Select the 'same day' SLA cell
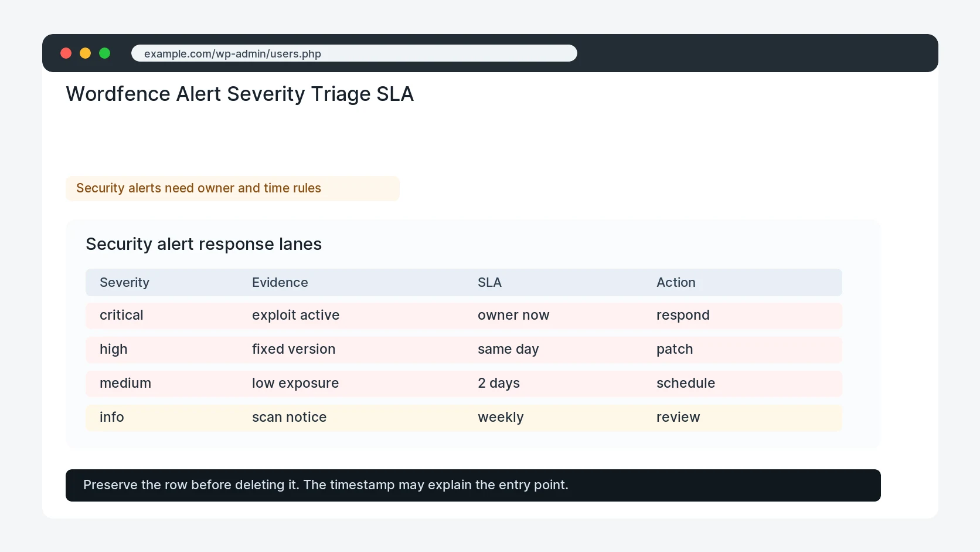980x552 pixels. pyautogui.click(x=508, y=350)
